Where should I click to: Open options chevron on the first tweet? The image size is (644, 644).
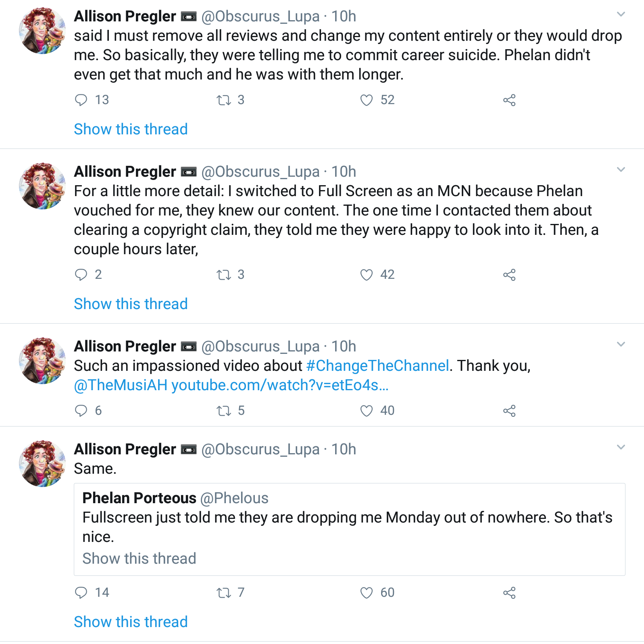[621, 15]
